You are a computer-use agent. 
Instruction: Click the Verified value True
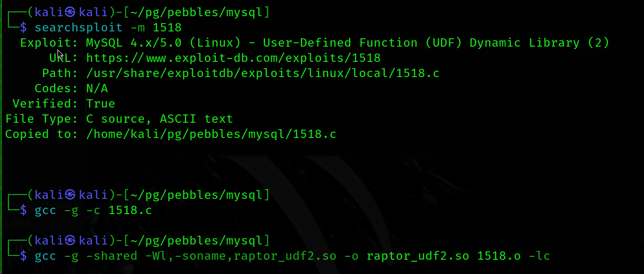(100, 104)
